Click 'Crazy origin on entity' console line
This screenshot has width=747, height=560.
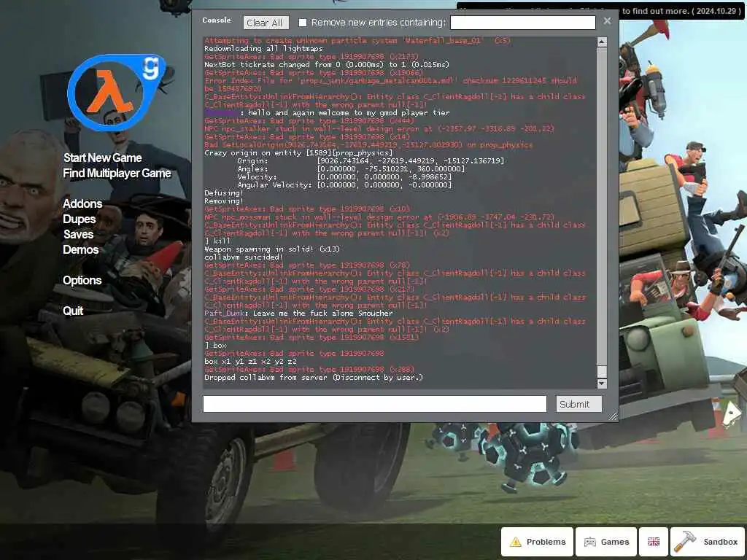point(298,153)
